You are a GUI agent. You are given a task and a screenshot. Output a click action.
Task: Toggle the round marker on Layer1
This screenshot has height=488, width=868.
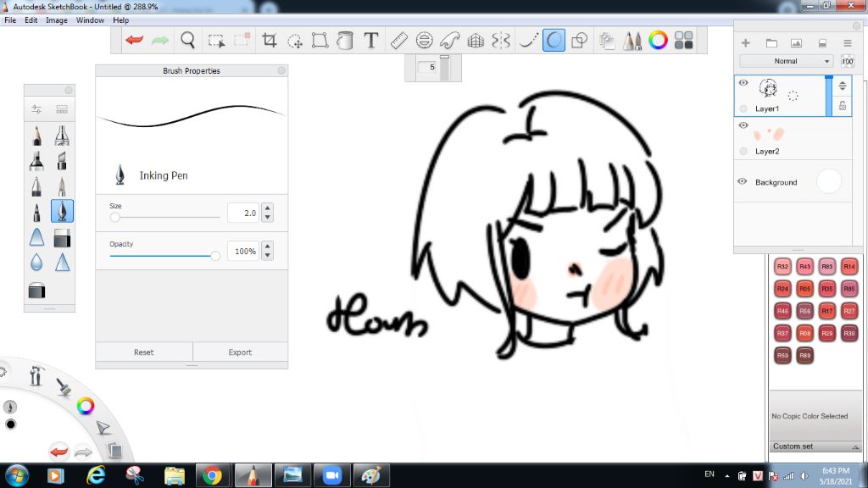point(743,108)
